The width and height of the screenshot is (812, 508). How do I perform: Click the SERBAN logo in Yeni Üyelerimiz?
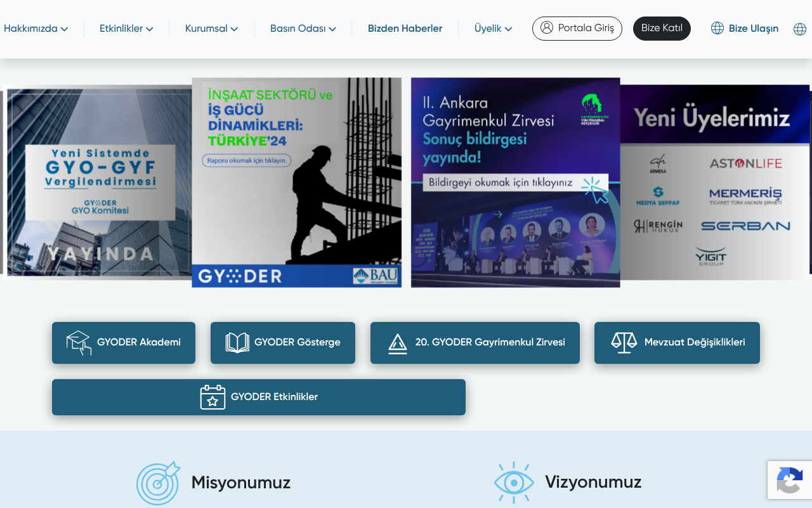tap(745, 226)
